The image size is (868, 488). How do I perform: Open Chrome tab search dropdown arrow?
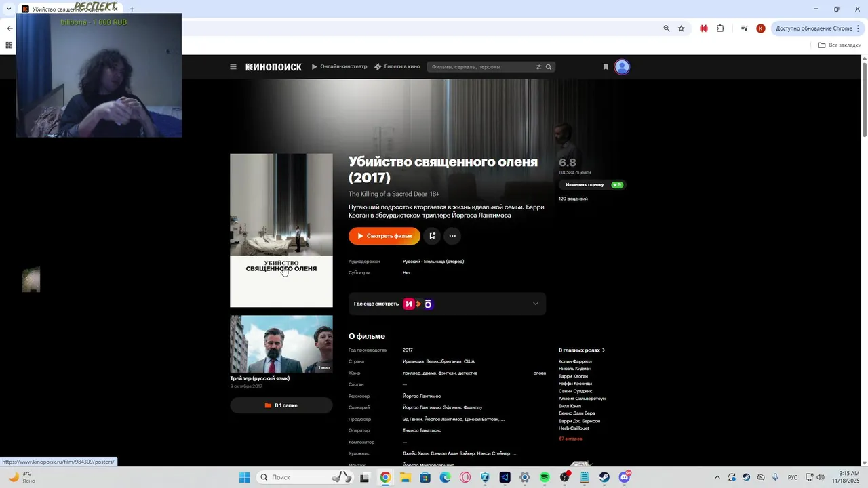tap(9, 9)
